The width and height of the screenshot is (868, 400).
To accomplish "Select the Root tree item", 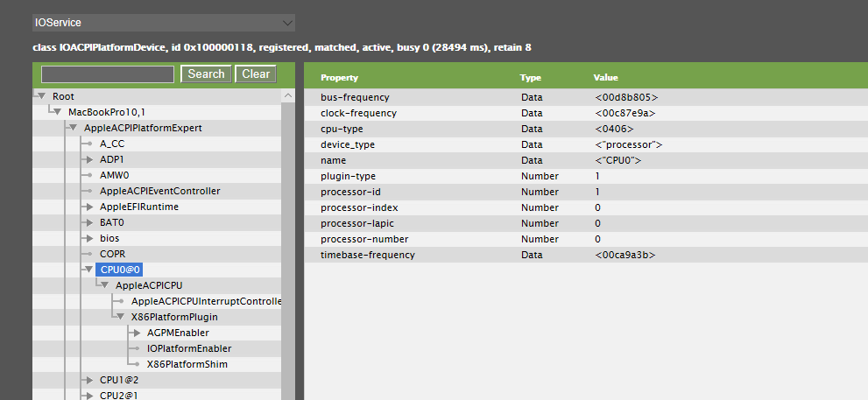I will coord(63,96).
